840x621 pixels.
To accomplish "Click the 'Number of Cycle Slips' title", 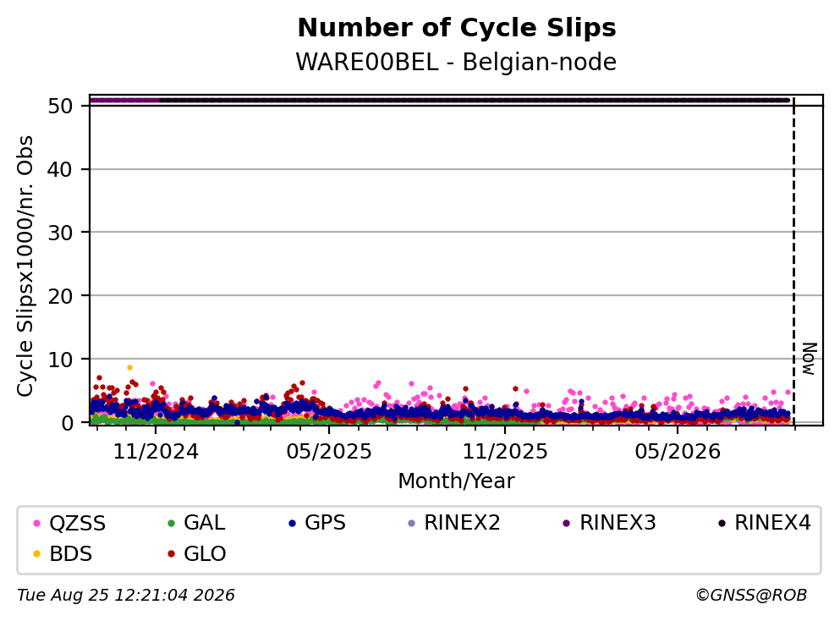I will (457, 28).
